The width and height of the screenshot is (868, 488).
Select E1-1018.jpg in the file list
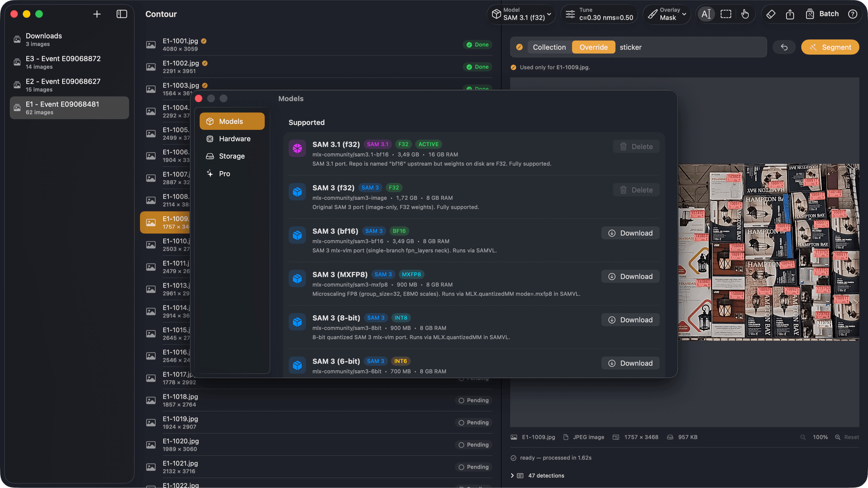pos(318,400)
